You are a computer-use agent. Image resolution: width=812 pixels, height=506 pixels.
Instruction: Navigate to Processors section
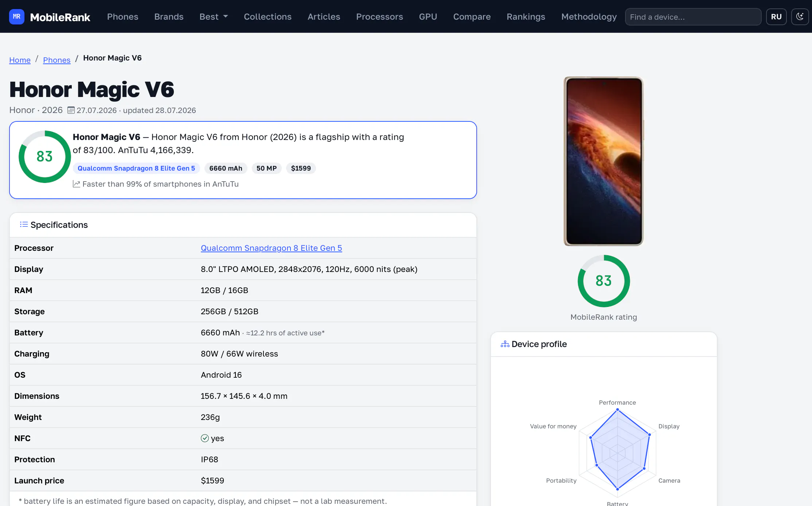[x=379, y=17]
